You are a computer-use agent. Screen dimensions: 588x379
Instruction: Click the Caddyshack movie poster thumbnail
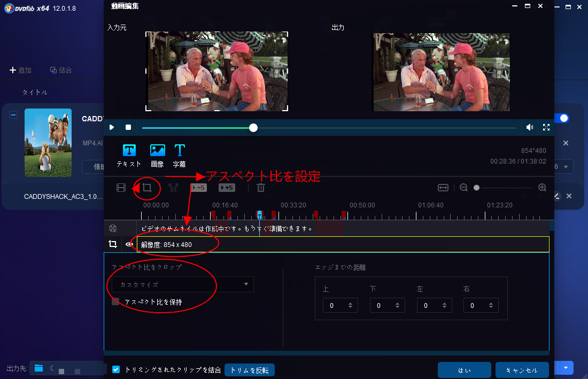[x=48, y=142]
